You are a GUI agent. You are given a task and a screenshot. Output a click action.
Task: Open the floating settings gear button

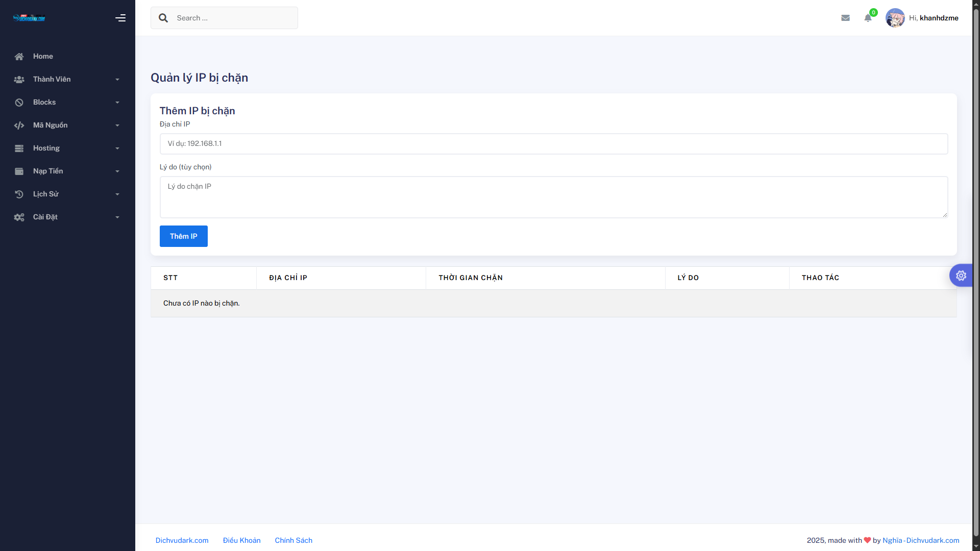pos(961,275)
